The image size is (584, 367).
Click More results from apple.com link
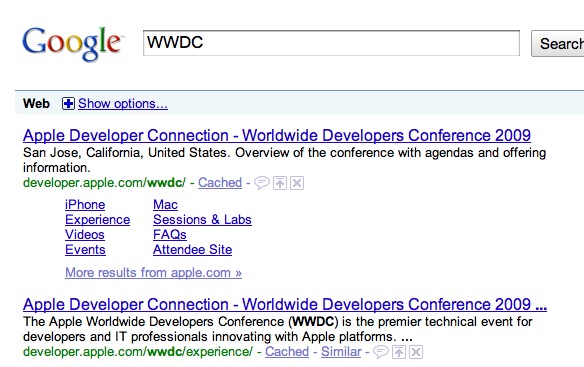click(153, 273)
